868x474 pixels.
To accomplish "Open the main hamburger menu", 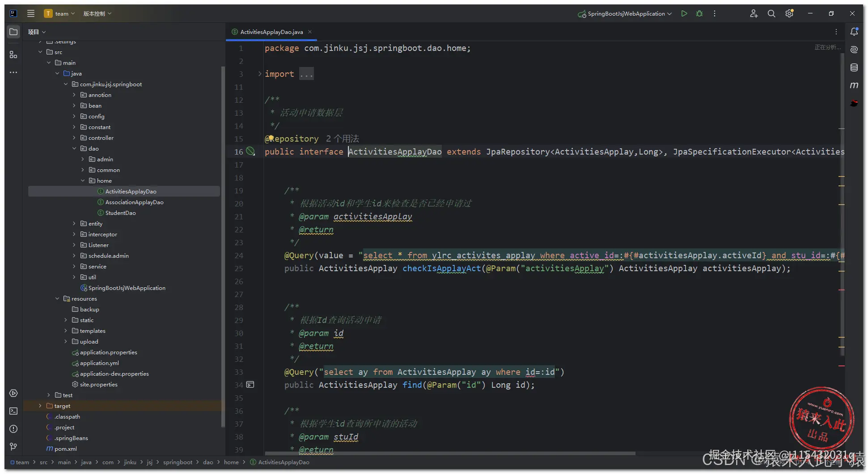I will (x=31, y=13).
